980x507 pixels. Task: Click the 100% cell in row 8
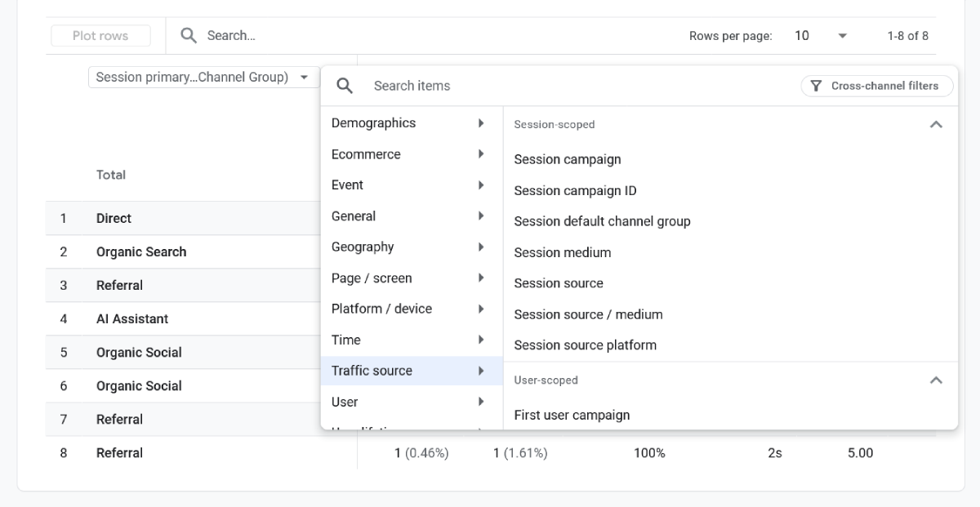tap(649, 452)
